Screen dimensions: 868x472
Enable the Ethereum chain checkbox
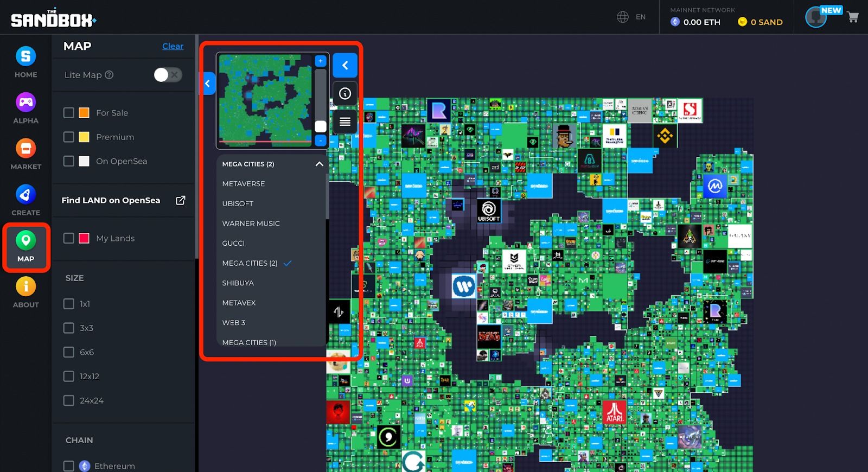pos(69,466)
